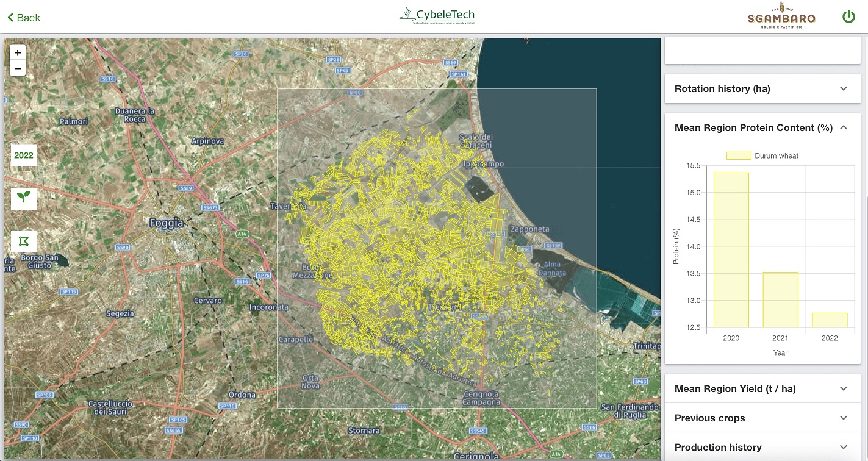This screenshot has width=868, height=461.
Task: Open the crop seedling icon button
Action: click(x=24, y=198)
